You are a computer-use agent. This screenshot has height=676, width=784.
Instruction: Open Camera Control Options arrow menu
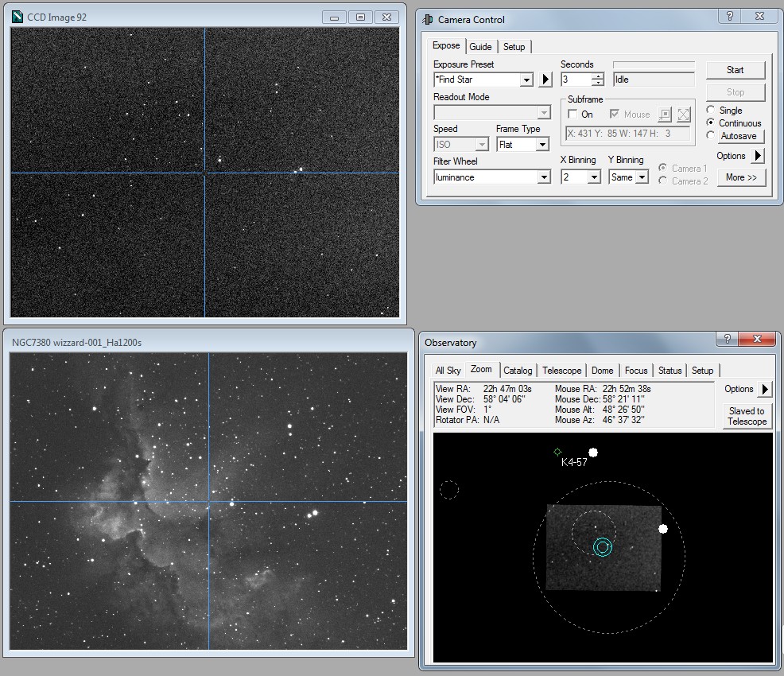(758, 156)
